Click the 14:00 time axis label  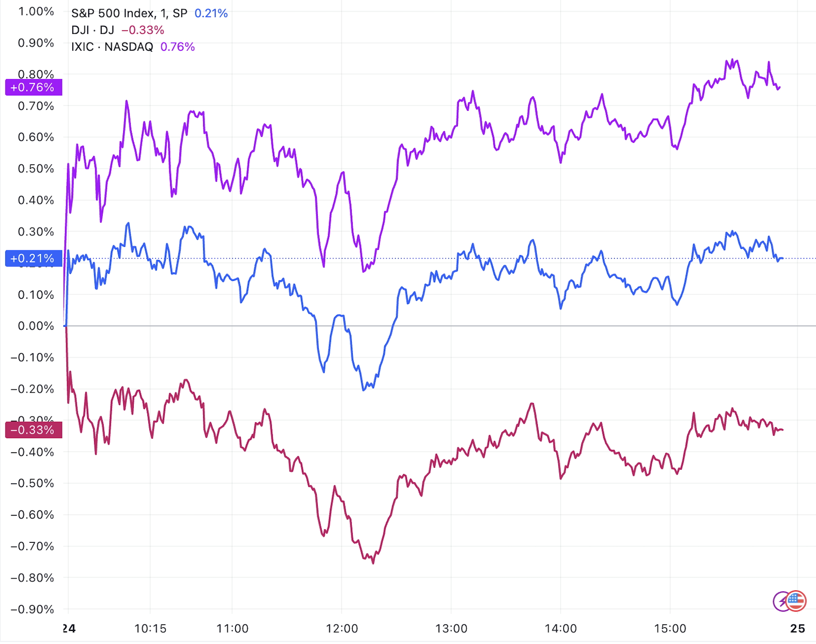pyautogui.click(x=561, y=629)
